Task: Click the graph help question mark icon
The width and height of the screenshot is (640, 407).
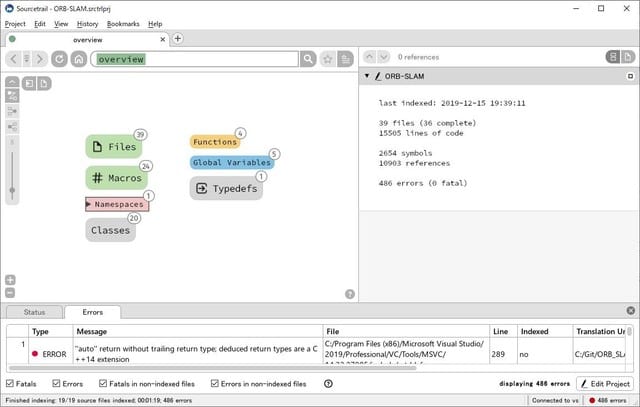Action: pyautogui.click(x=349, y=293)
